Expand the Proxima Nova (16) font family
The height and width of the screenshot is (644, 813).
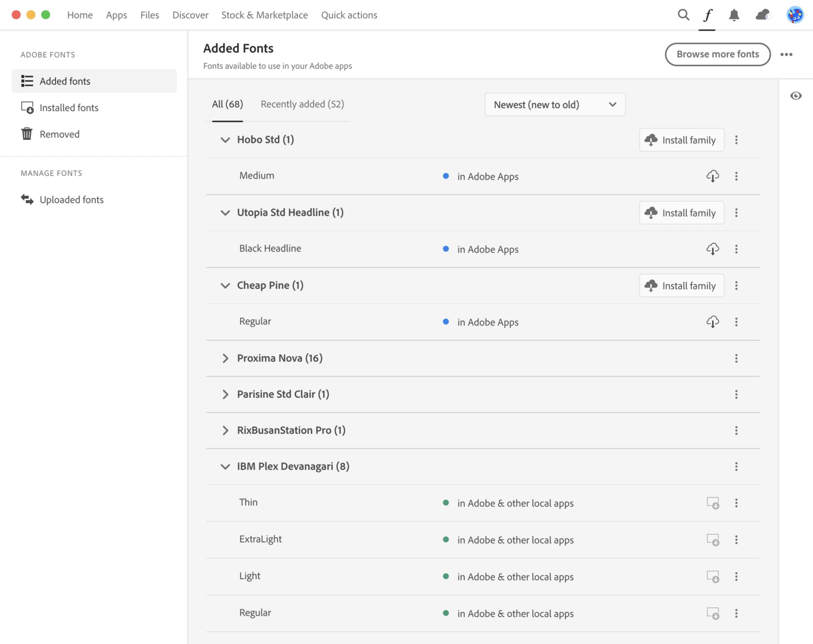pos(225,357)
